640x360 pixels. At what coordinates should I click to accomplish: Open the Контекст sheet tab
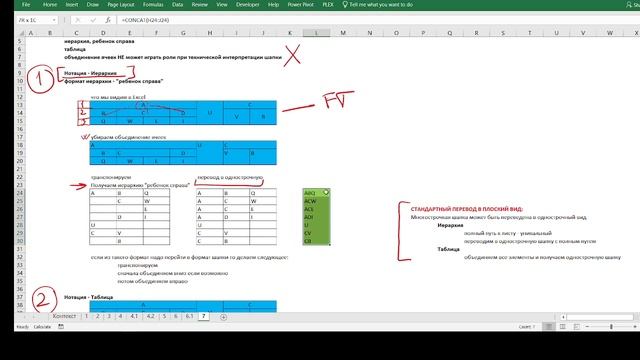64,316
